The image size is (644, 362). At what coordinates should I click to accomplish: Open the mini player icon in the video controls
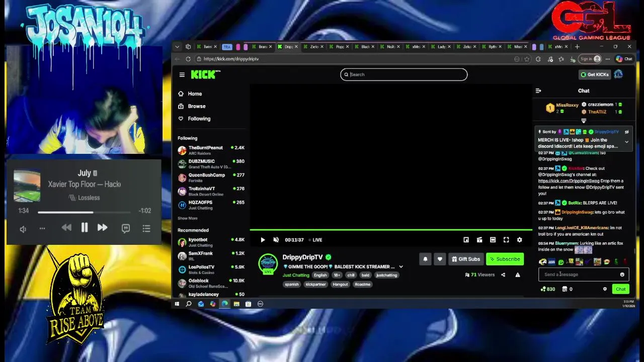(x=466, y=240)
